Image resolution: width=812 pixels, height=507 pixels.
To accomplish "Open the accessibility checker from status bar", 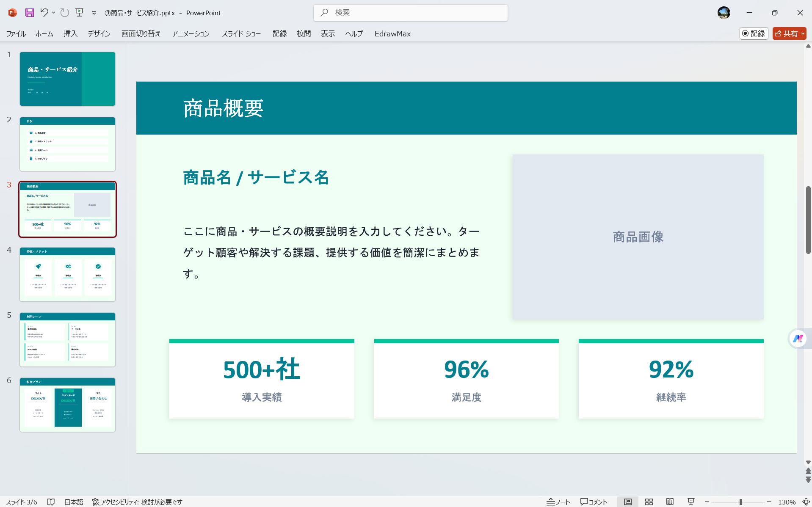I will 135,502.
